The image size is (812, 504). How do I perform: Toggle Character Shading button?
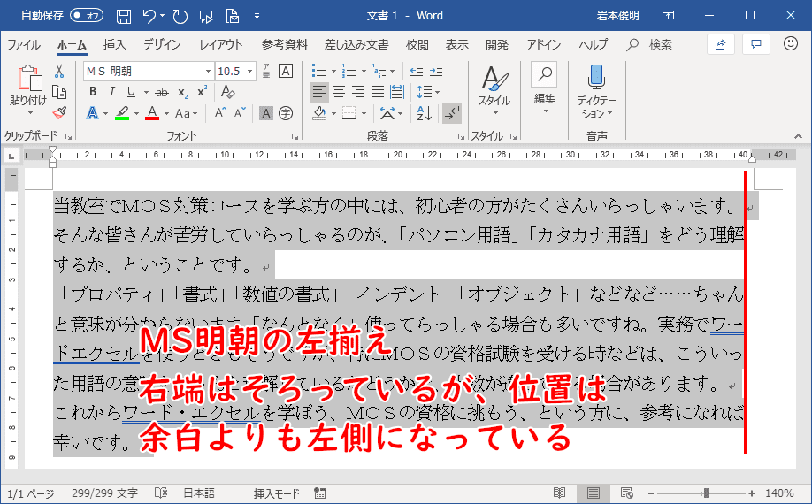pyautogui.click(x=266, y=113)
